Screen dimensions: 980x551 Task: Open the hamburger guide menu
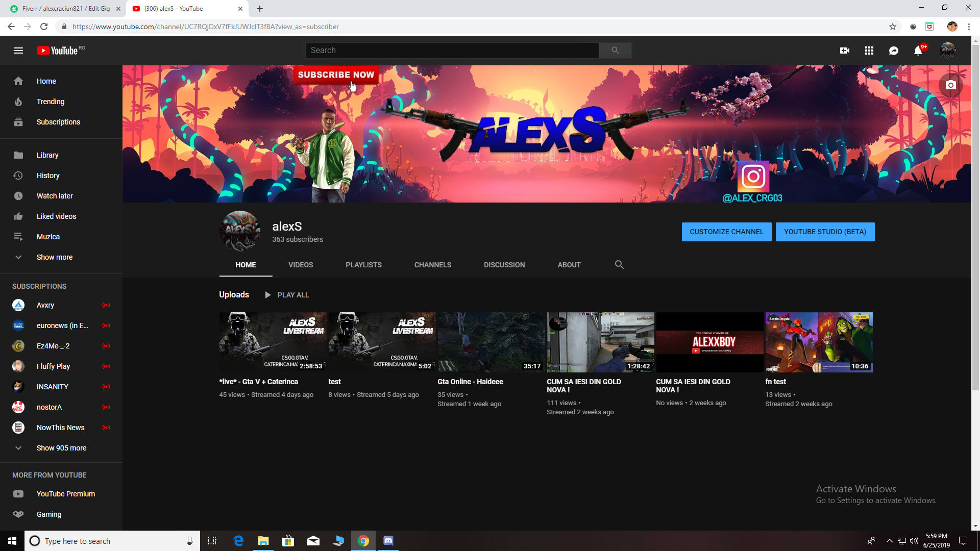[x=18, y=51]
